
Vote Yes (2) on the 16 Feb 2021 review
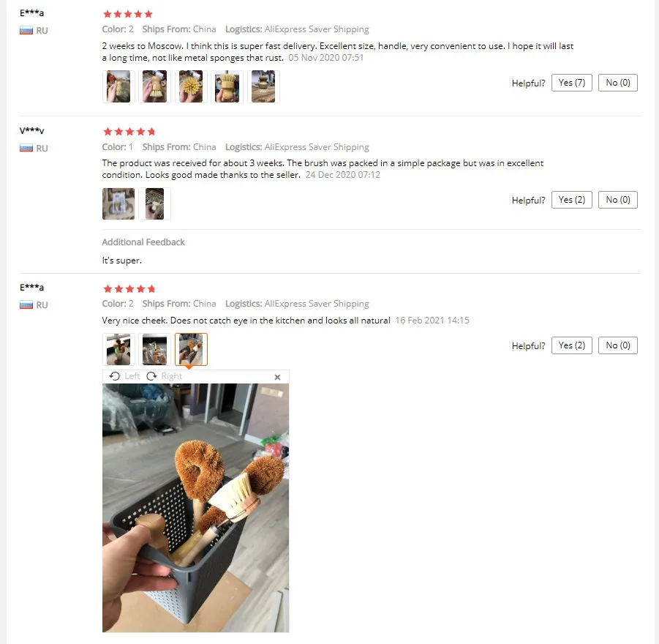coord(571,345)
